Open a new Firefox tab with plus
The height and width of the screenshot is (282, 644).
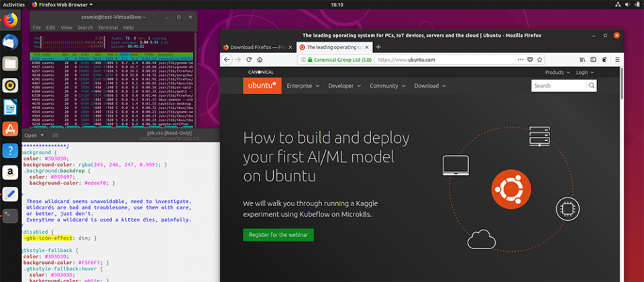[378, 47]
